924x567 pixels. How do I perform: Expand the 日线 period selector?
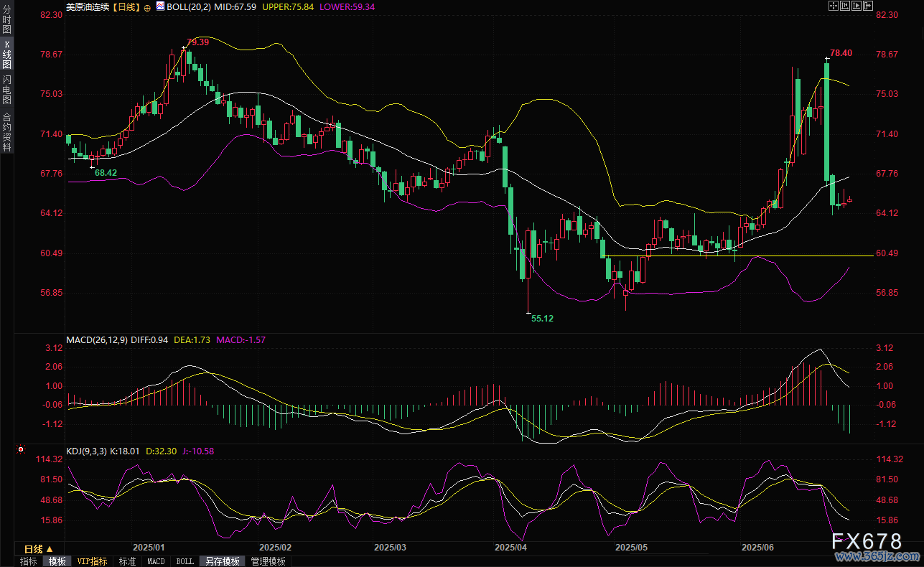38,549
